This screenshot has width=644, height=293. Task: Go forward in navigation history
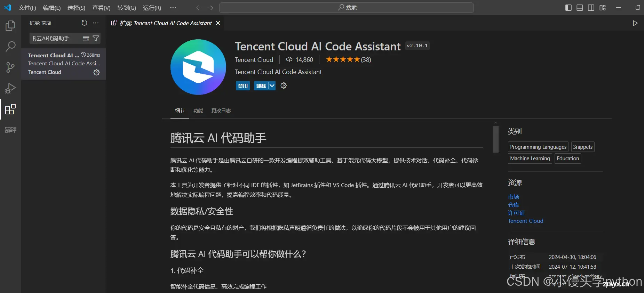click(x=210, y=8)
